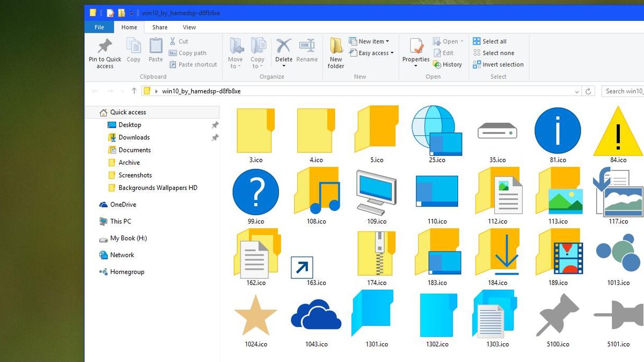
Task: Click the Back navigation arrow
Action: [95, 91]
